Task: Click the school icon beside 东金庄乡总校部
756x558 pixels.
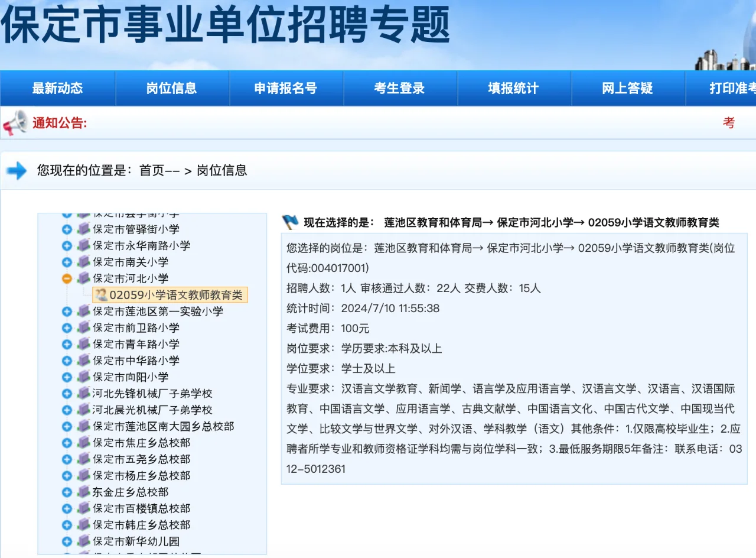Action: [83, 491]
